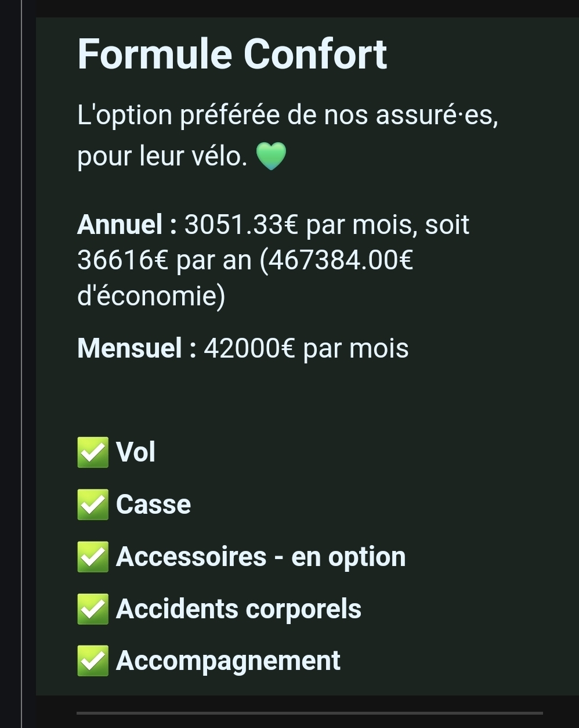Tap the checkmark icon next to Casse

tap(93, 504)
